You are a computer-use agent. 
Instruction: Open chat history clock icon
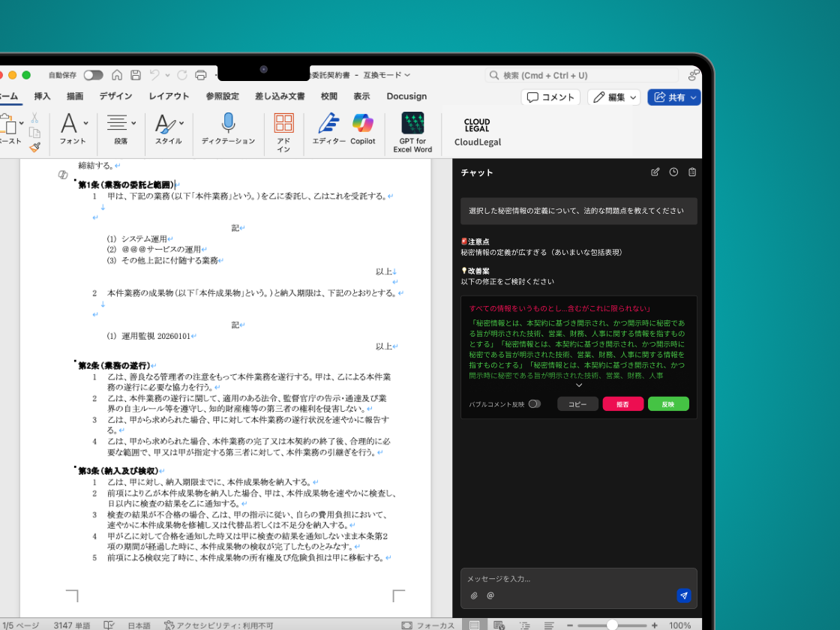pos(673,172)
